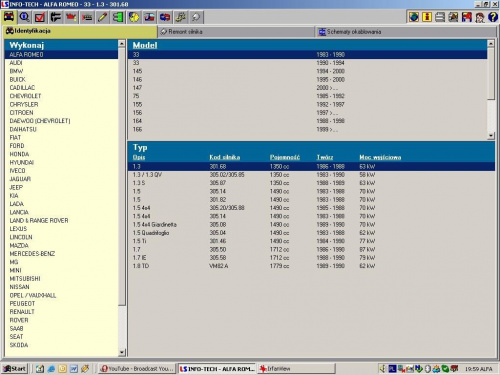Sort types by Moc wyjściowa header

click(380, 157)
